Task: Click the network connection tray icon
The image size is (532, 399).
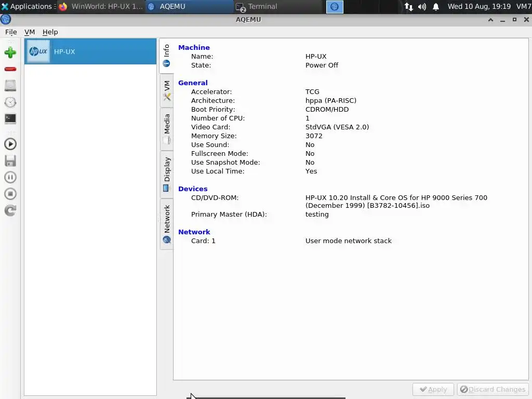Action: click(x=408, y=7)
